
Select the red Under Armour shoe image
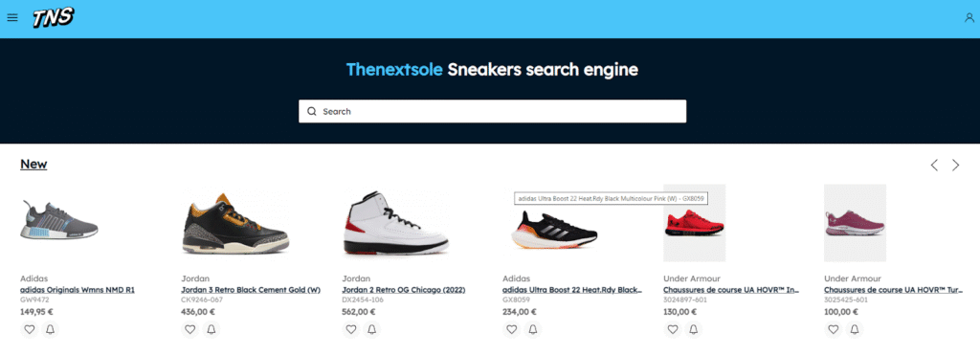[694, 222]
